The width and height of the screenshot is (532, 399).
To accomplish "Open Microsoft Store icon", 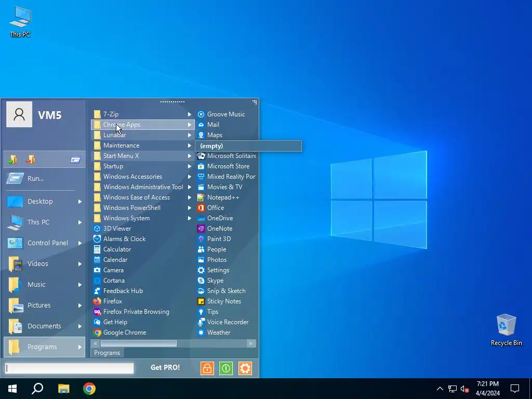I will coord(201,166).
